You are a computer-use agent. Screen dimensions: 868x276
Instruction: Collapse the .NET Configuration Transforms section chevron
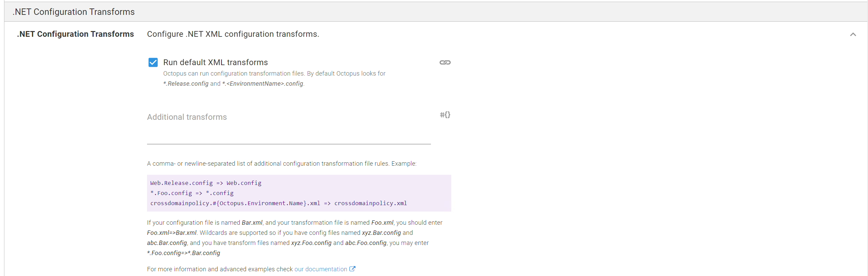point(853,34)
